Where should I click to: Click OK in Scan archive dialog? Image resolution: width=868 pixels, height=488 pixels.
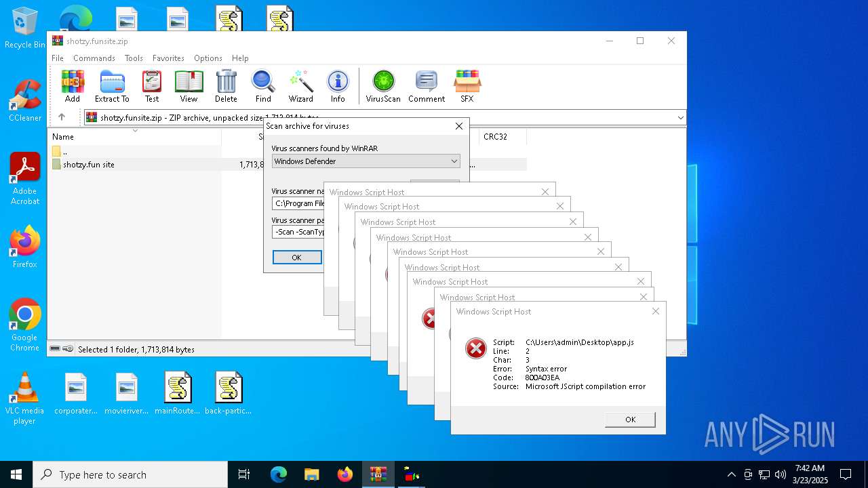(297, 258)
